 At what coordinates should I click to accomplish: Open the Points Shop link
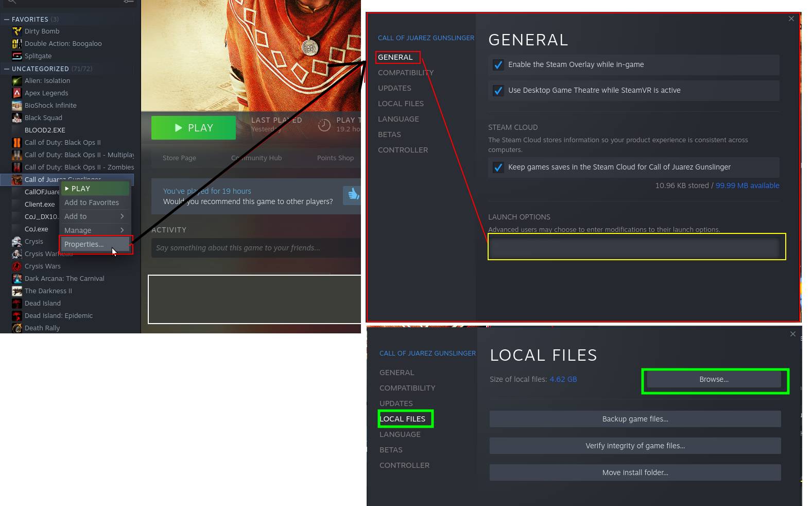(x=335, y=158)
